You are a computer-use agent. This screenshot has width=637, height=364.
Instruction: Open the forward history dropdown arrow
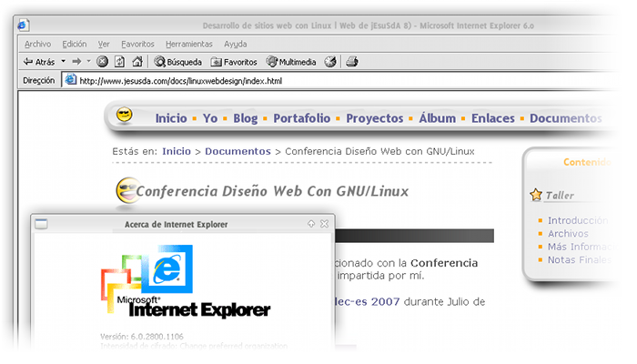tap(88, 61)
